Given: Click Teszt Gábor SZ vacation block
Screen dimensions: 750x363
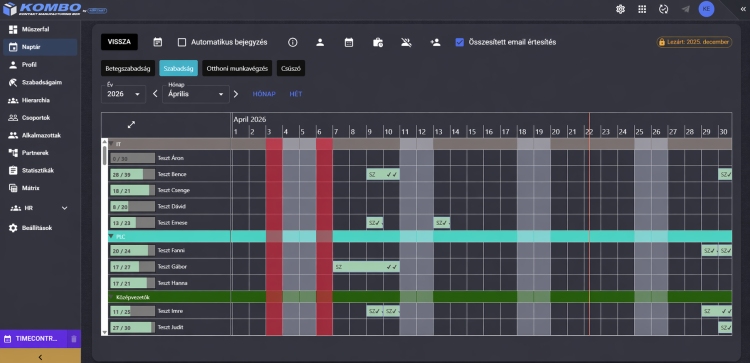Looking at the screenshot, I should pos(366,267).
